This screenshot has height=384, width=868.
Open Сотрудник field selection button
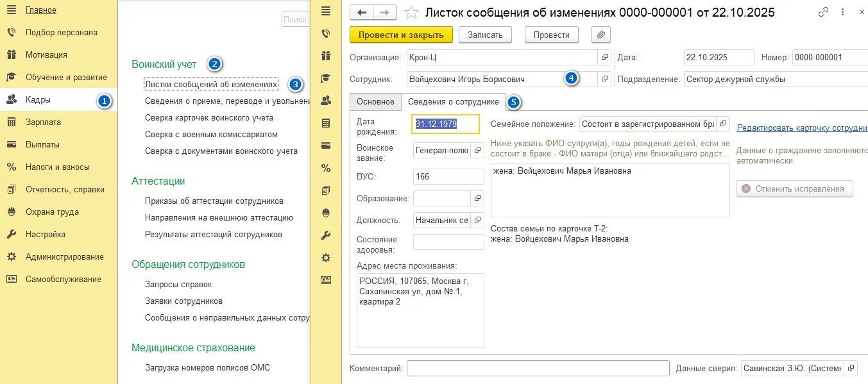click(x=604, y=79)
